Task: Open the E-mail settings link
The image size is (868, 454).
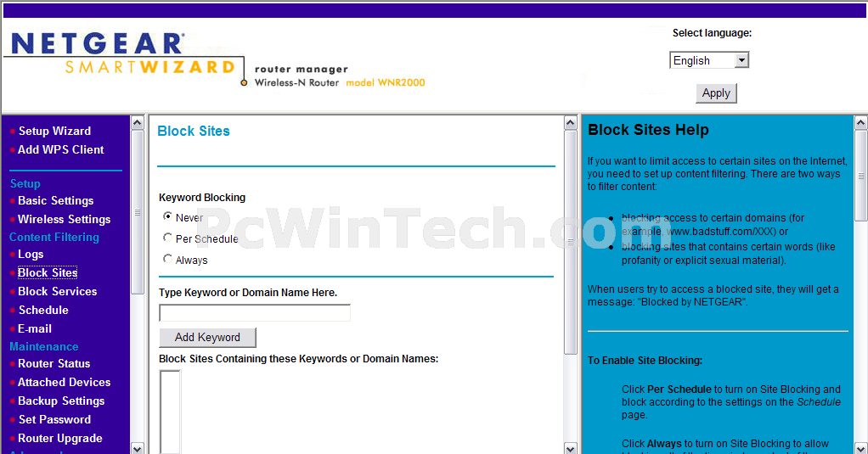Action: [x=35, y=329]
